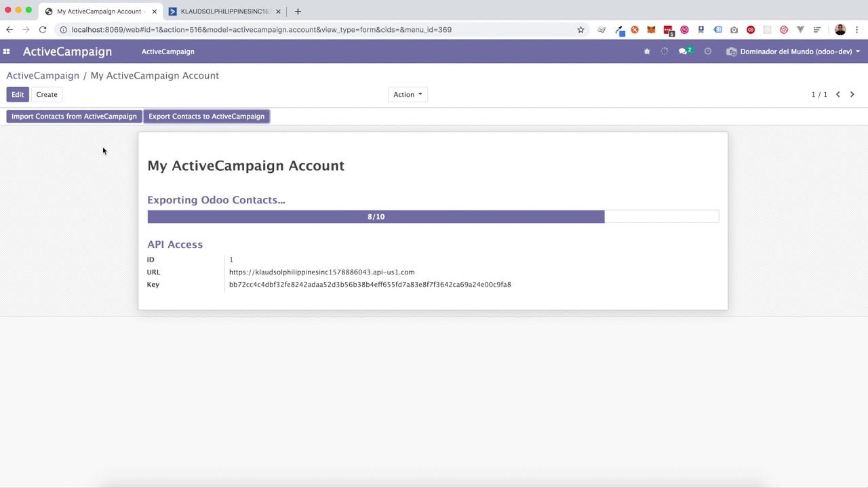Open the Chrome three-dot menu
868x488 pixels.
857,30
